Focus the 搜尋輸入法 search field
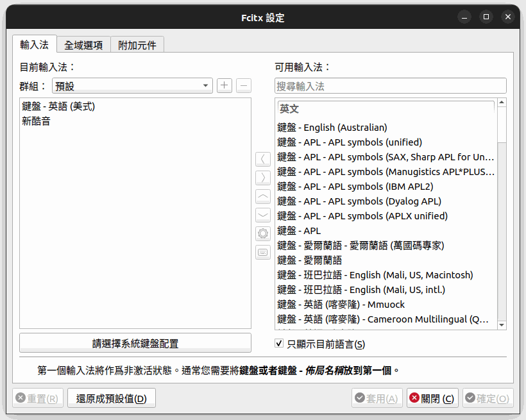The width and height of the screenshot is (526, 420). point(391,86)
